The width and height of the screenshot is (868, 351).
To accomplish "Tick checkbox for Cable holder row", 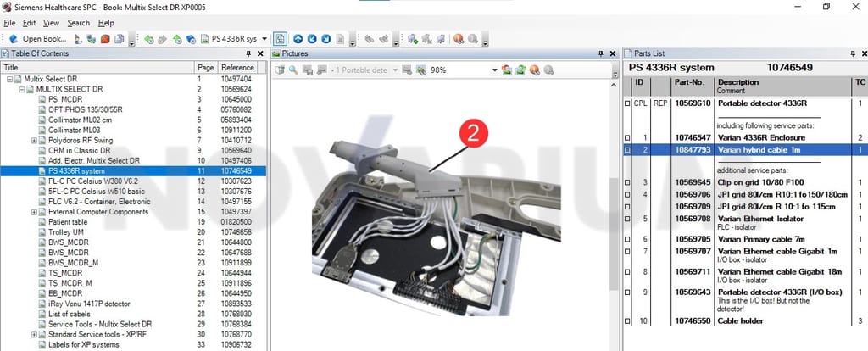I will [x=627, y=321].
